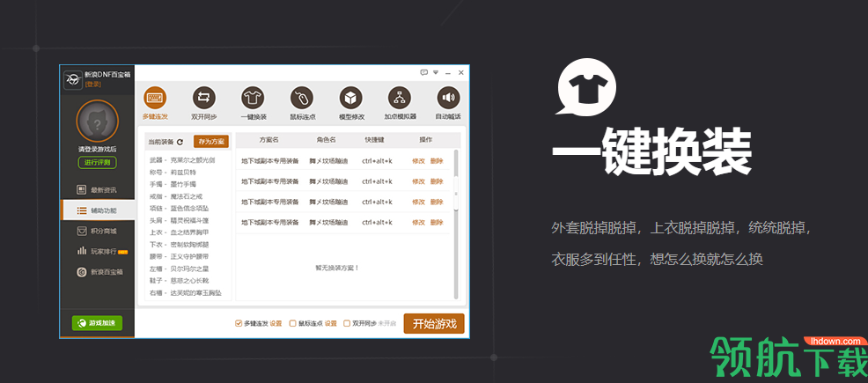Click the 开始游戏 button
868x383 pixels.
(434, 324)
